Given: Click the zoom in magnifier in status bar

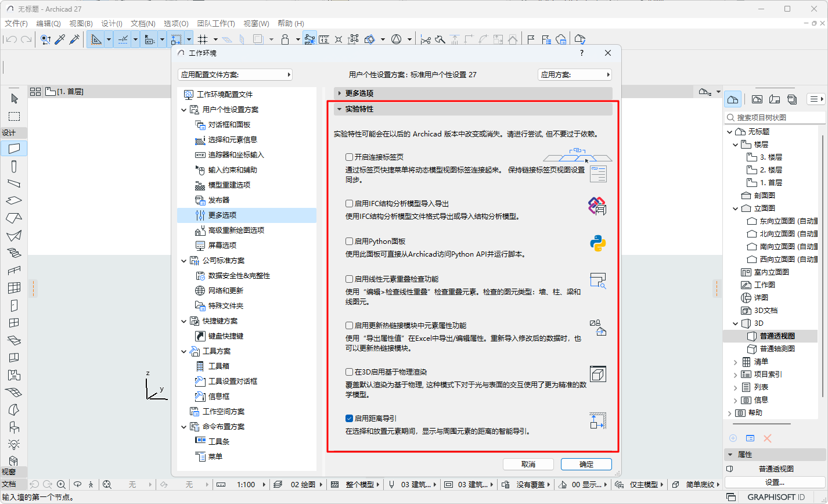Looking at the screenshot, I should [x=61, y=484].
